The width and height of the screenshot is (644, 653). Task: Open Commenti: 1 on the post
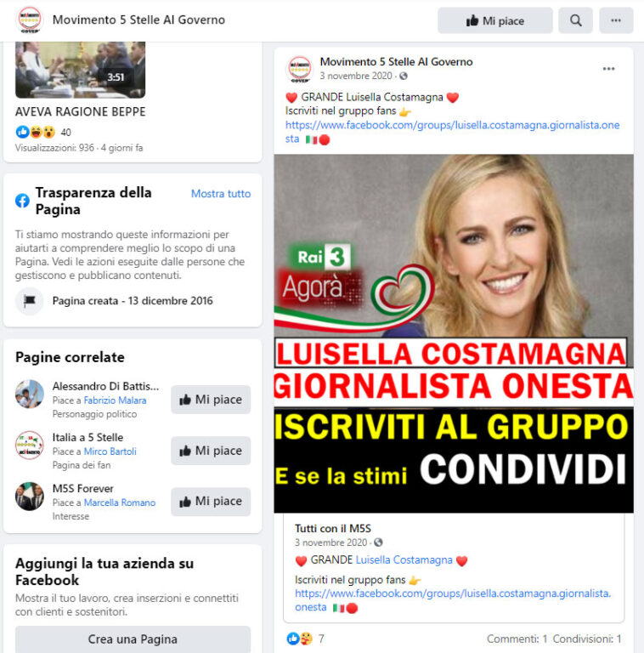[x=517, y=639]
